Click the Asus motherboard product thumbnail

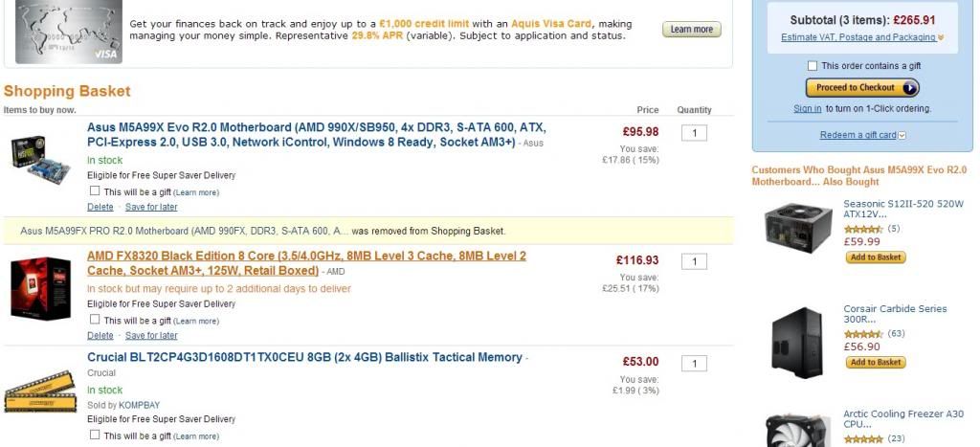point(40,160)
